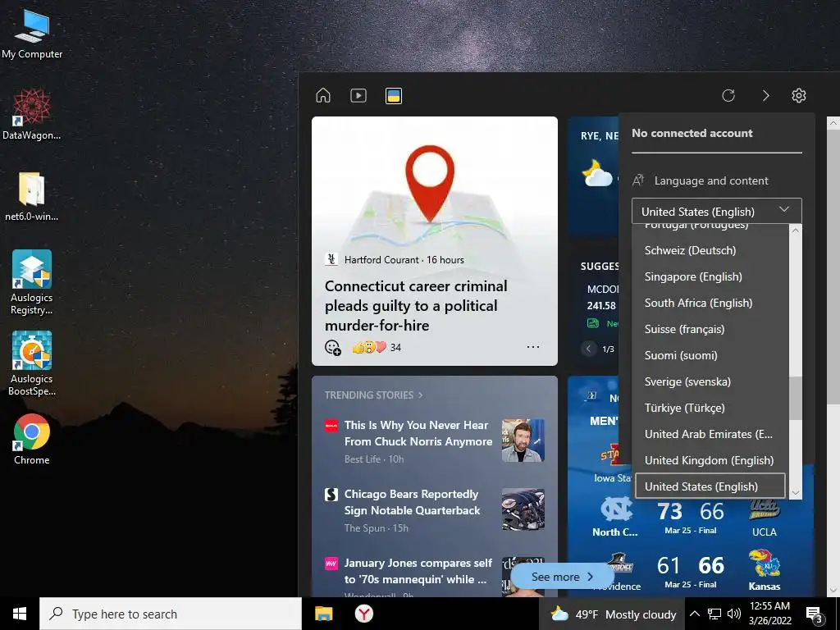Open the widget Home feed icon
The width and height of the screenshot is (840, 630).
(323, 95)
